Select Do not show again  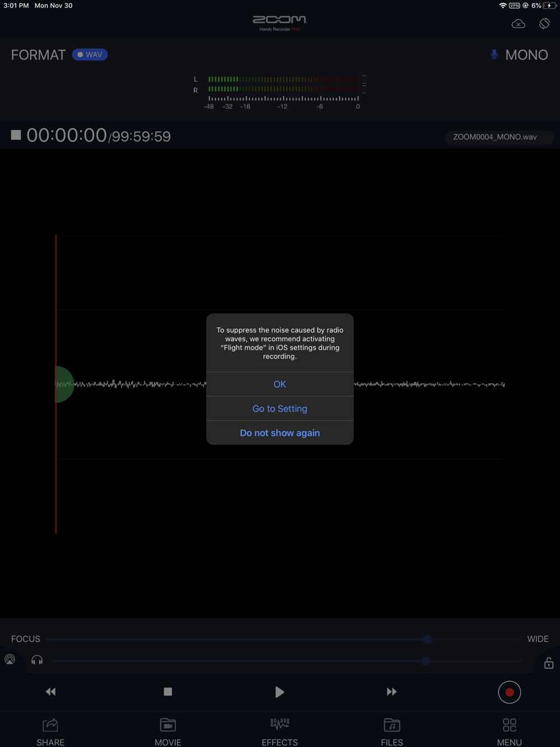tap(279, 433)
